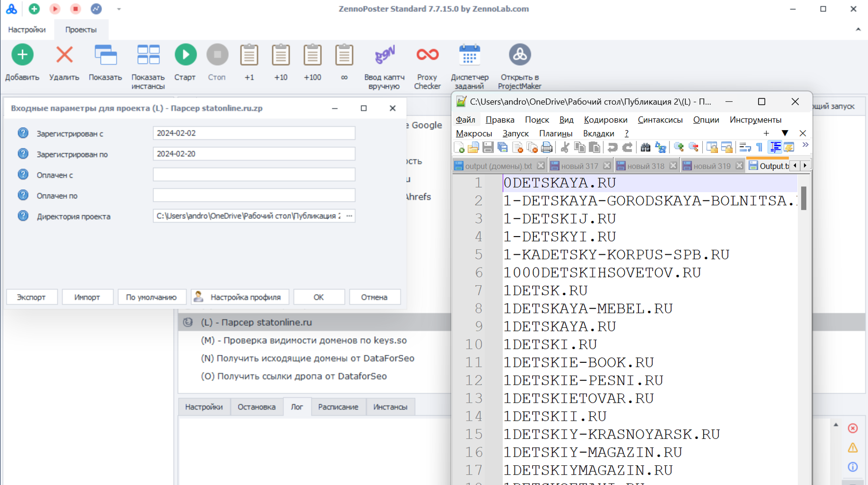
Task: Add ten runs with the +10 icon
Action: pyautogui.click(x=281, y=55)
